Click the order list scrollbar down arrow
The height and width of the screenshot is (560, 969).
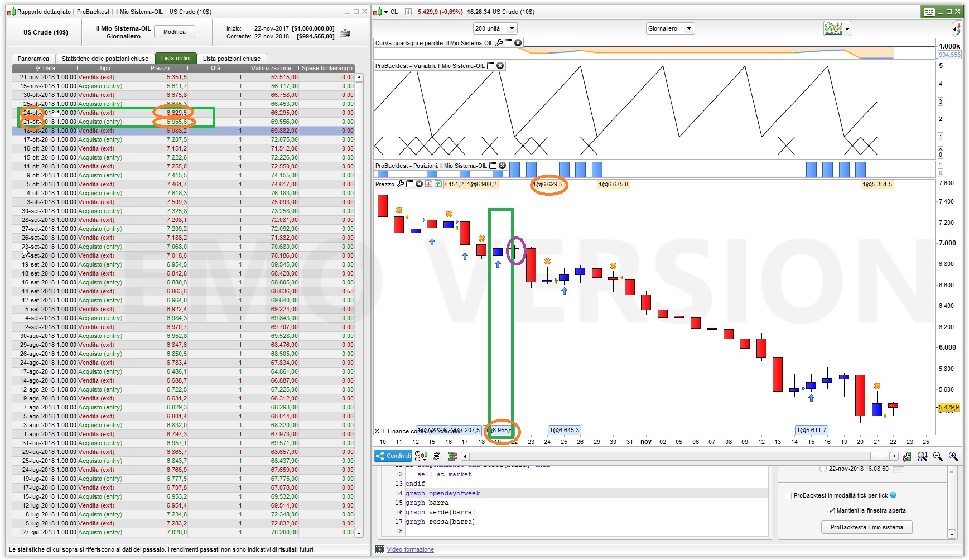pos(359,533)
